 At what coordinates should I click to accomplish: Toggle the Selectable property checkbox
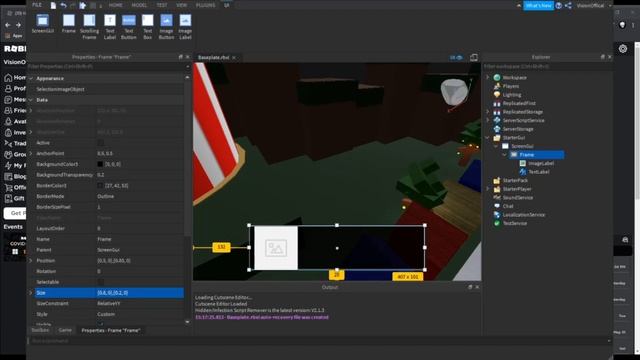[x=100, y=282]
